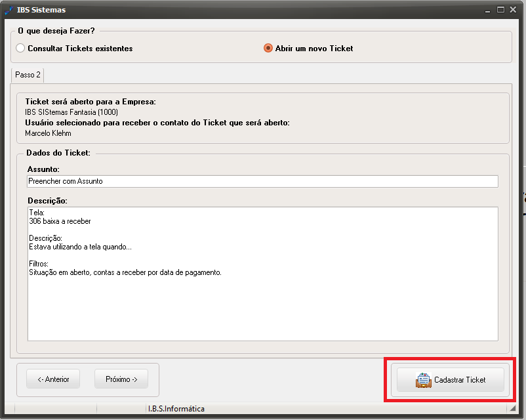Place cursor on line '306 baixa a receber'
The height and width of the screenshot is (420, 526).
coord(60,221)
